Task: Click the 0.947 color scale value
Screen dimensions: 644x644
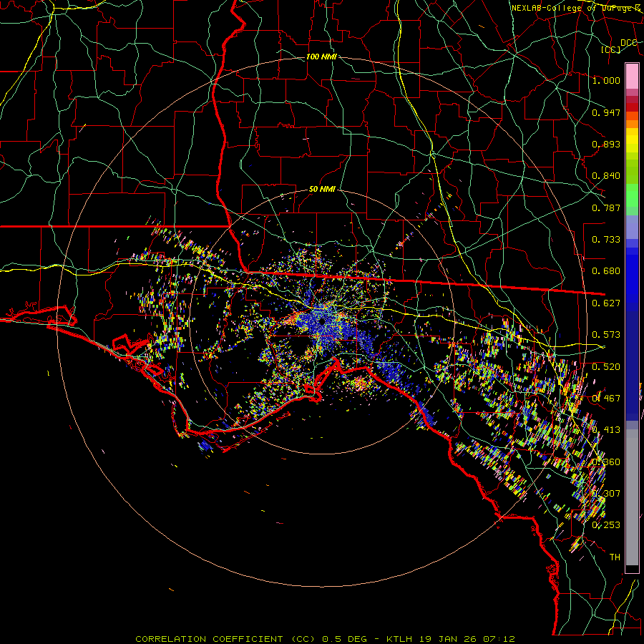Action: pyautogui.click(x=606, y=112)
